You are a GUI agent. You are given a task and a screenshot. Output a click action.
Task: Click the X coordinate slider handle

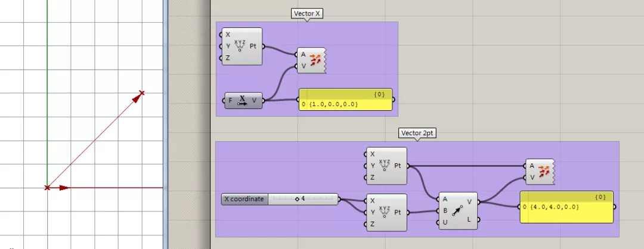297,199
